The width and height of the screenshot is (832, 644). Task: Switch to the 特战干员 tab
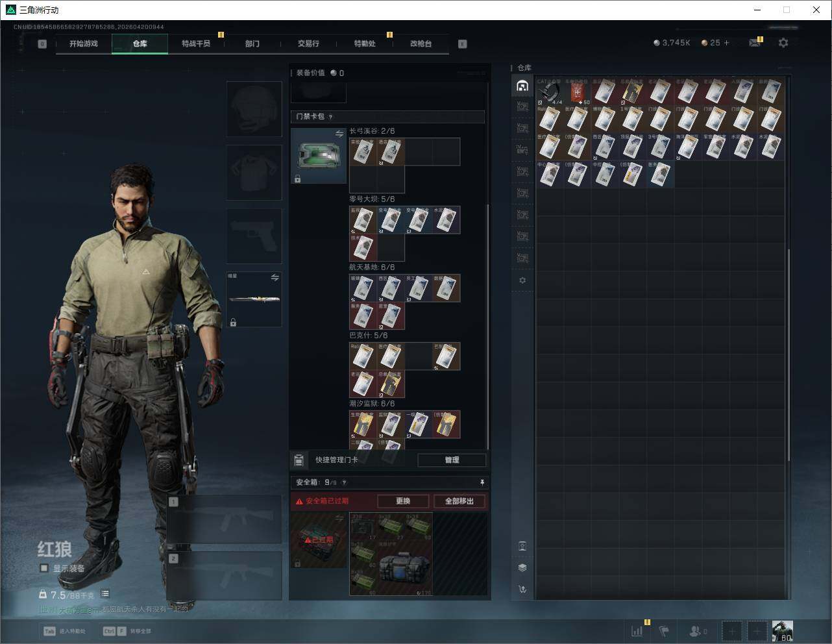(x=196, y=43)
